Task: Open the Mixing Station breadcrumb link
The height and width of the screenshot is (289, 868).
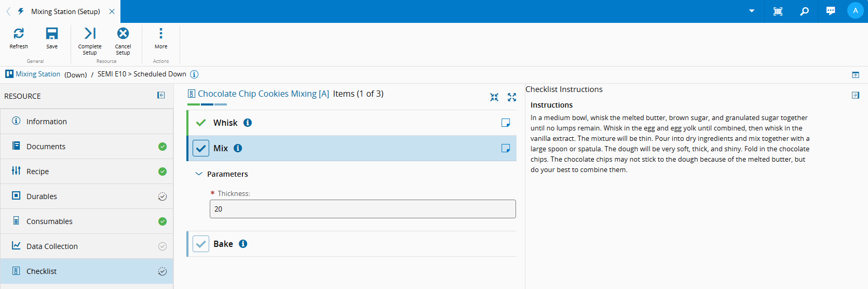Action: tap(38, 74)
